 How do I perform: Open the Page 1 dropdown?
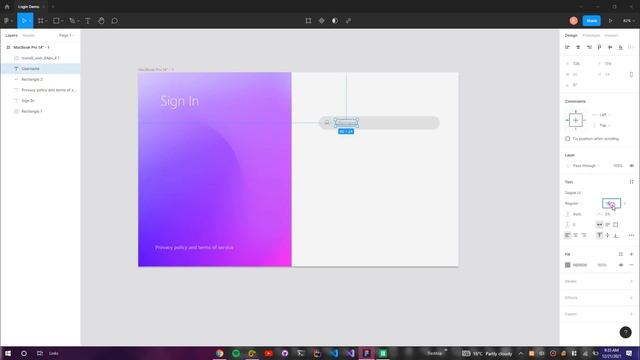coord(67,36)
